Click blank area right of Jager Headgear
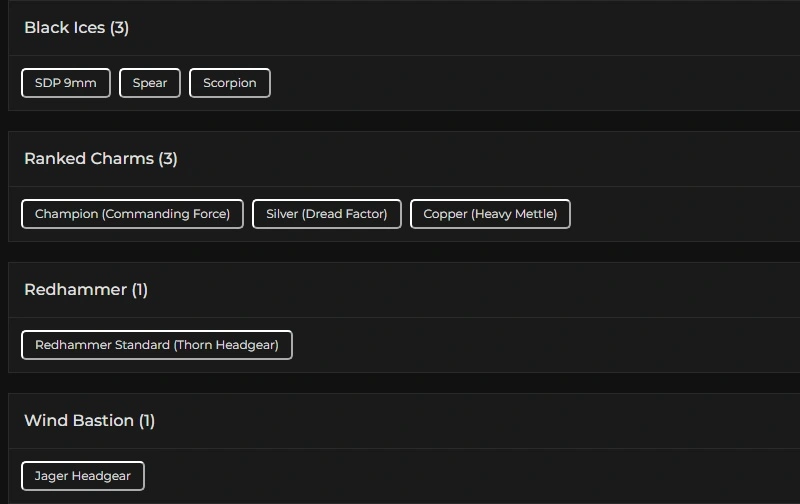Screen dimensions: 800x504 (x=450, y=476)
